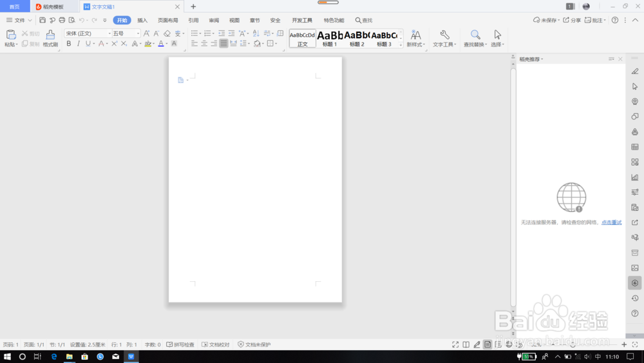Apply the 标题 1 heading style
Image resolution: width=644 pixels, height=363 pixels.
pyautogui.click(x=330, y=38)
